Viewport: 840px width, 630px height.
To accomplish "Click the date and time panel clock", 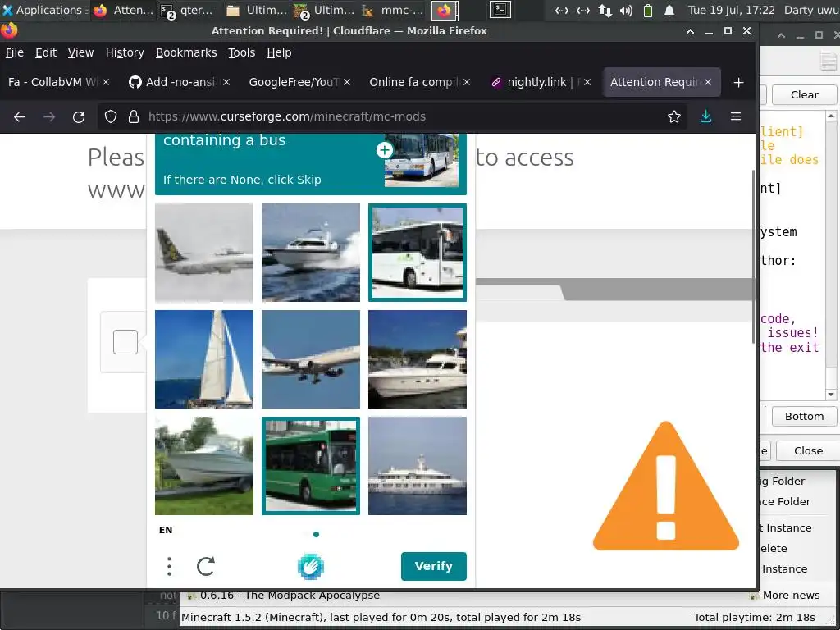I will [731, 10].
